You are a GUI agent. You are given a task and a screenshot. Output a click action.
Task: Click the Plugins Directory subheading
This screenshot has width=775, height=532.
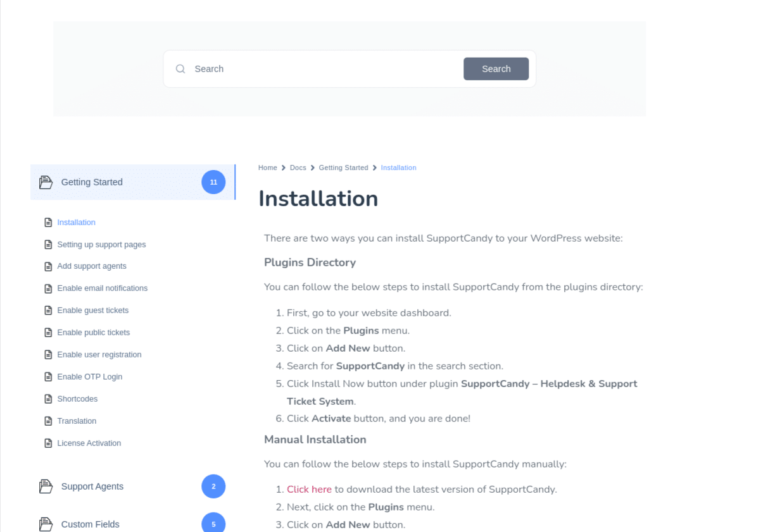(x=310, y=263)
